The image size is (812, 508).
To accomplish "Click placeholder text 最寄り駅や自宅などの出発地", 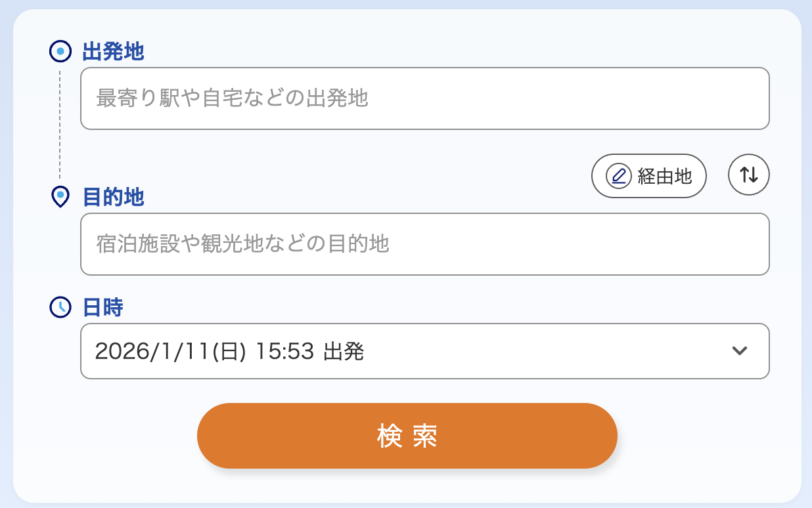I will pos(232,98).
